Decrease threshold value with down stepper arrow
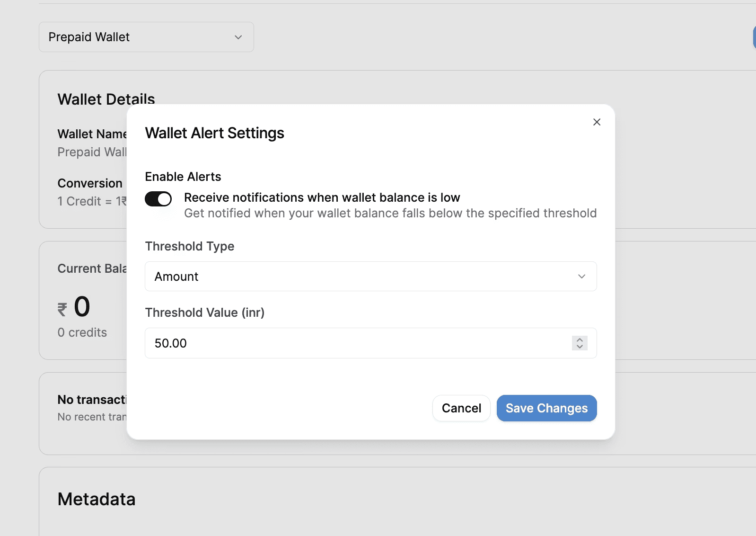Screen dimensions: 756x536 580,347
